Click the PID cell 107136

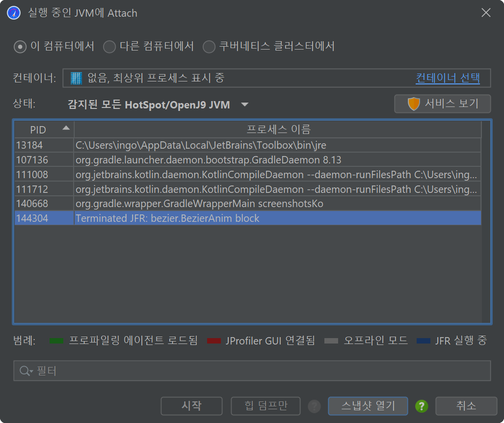click(44, 160)
